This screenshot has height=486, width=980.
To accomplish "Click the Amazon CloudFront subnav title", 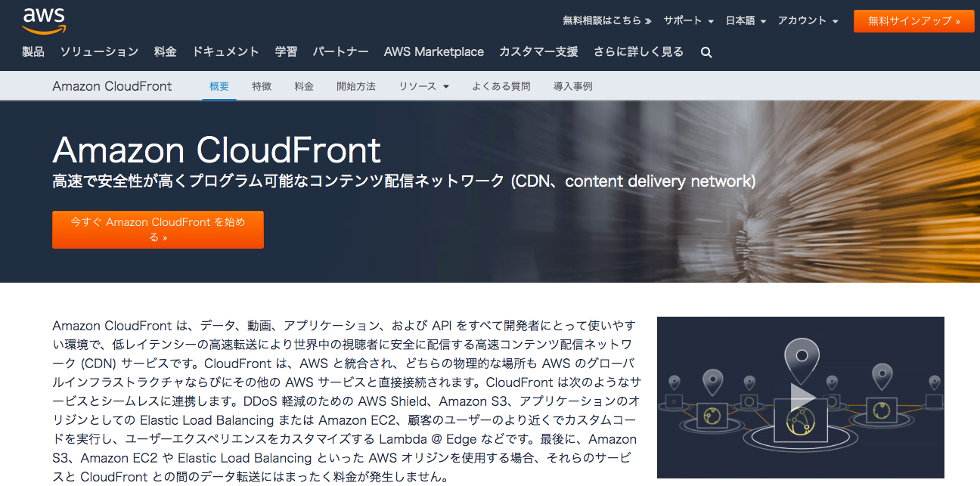I will tap(112, 86).
